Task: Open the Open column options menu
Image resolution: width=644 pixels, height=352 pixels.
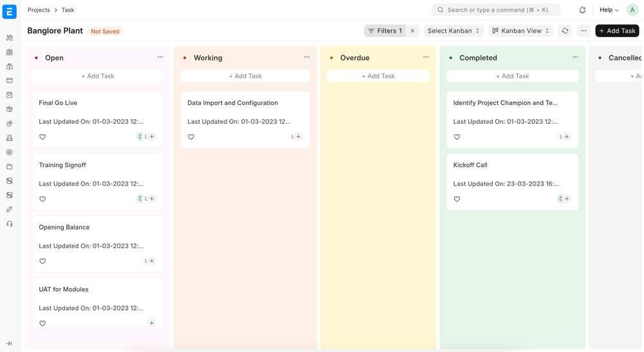Action: tap(160, 57)
